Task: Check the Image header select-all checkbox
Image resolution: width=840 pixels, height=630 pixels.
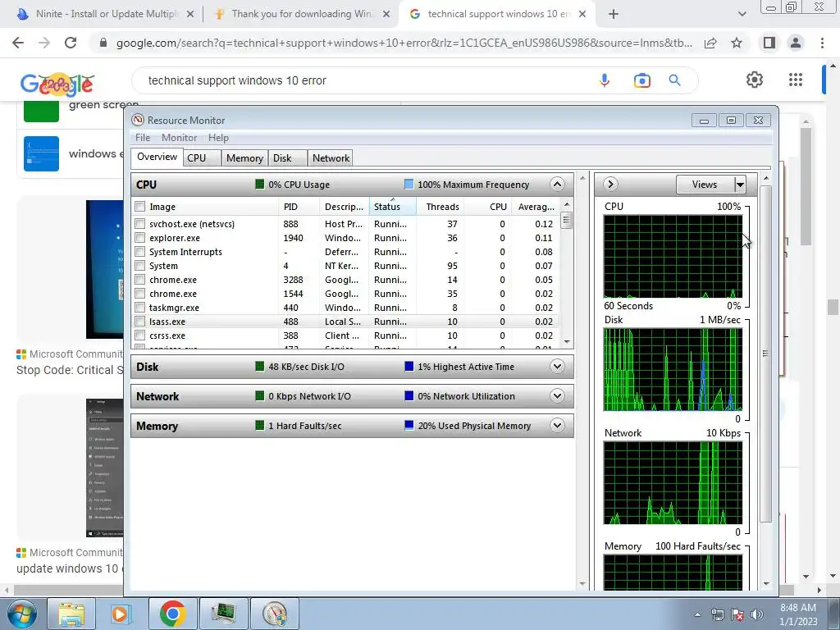Action: pyautogui.click(x=139, y=207)
